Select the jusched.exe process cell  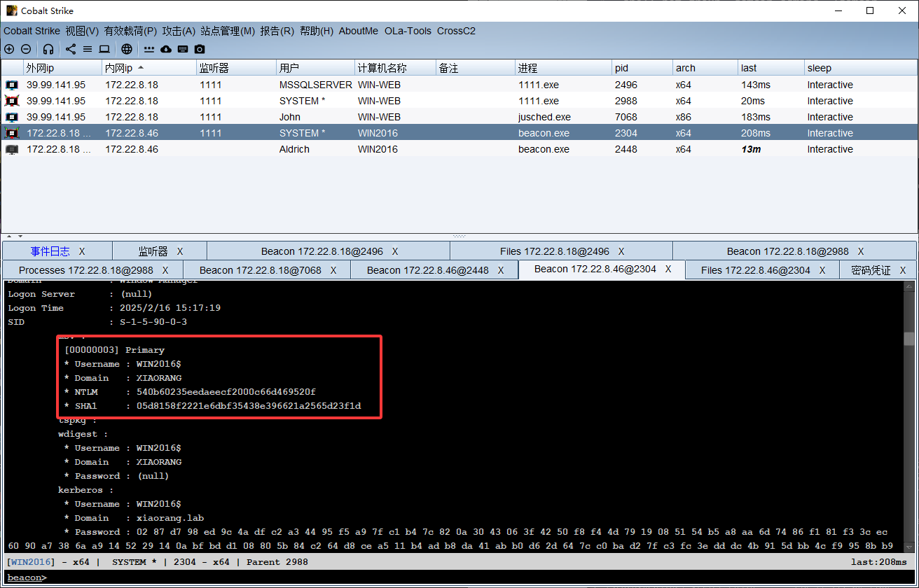tap(563, 117)
